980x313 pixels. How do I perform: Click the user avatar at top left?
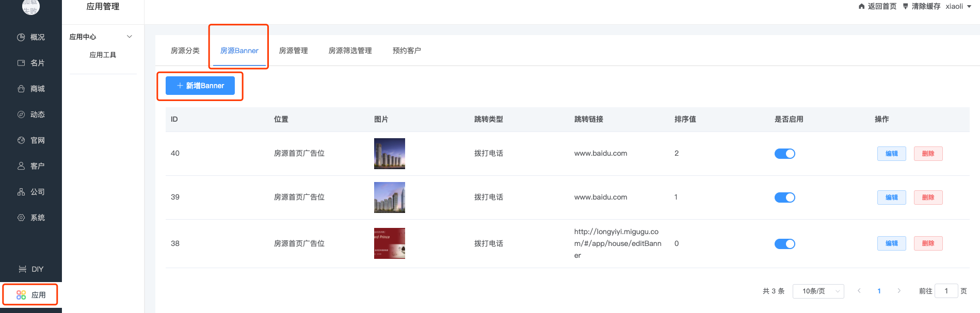(x=31, y=6)
